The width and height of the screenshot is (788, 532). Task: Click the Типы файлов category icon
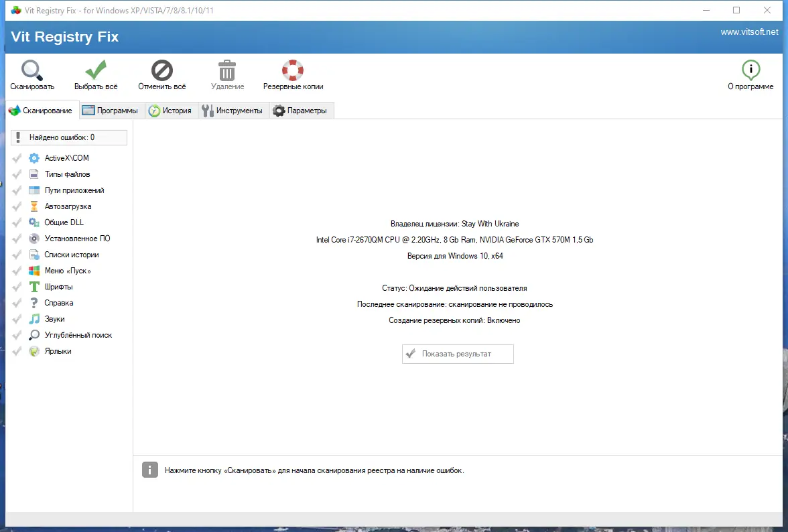(x=33, y=174)
